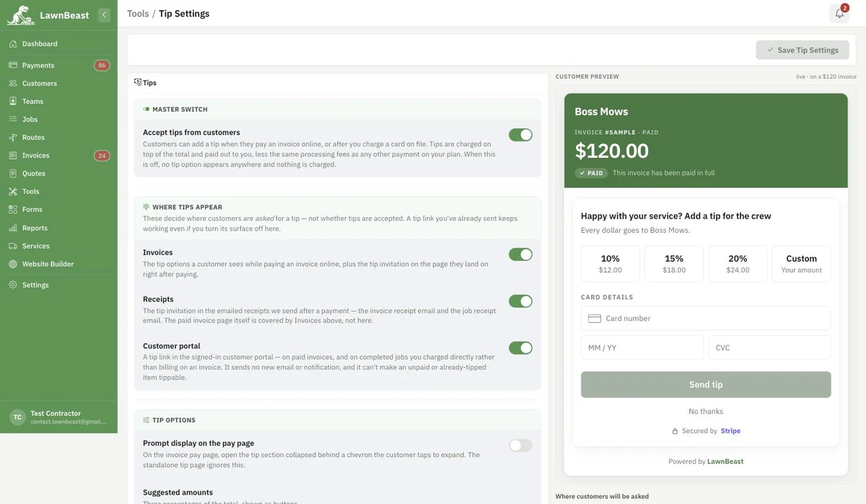Click the Customers people icon
866x504 pixels.
click(13, 84)
